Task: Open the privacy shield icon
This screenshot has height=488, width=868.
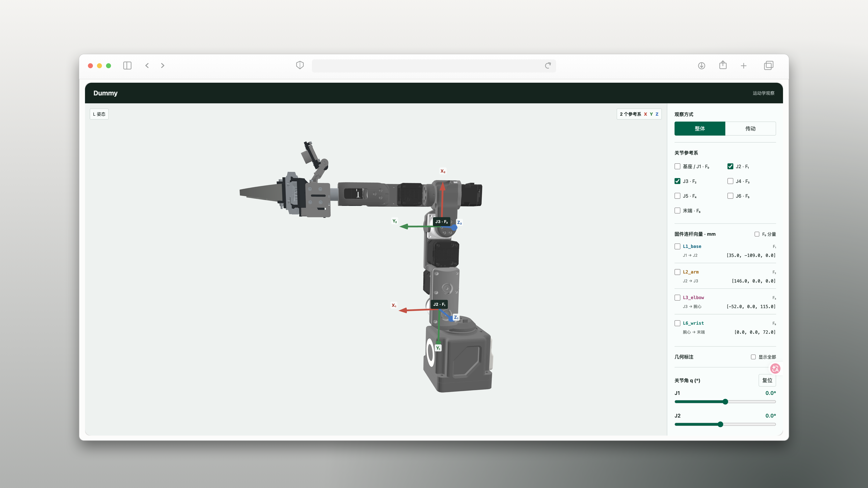Action: (300, 65)
